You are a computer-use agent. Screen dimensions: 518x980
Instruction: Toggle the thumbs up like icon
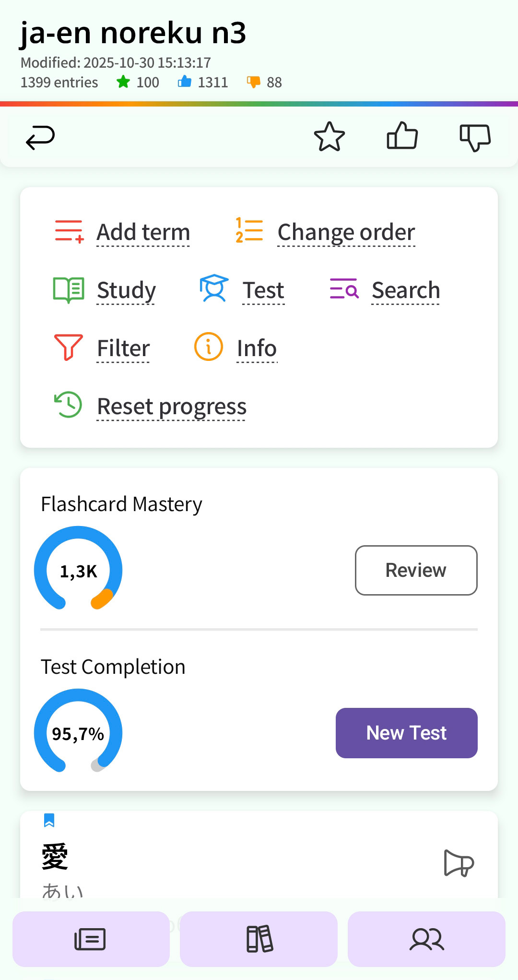(402, 136)
